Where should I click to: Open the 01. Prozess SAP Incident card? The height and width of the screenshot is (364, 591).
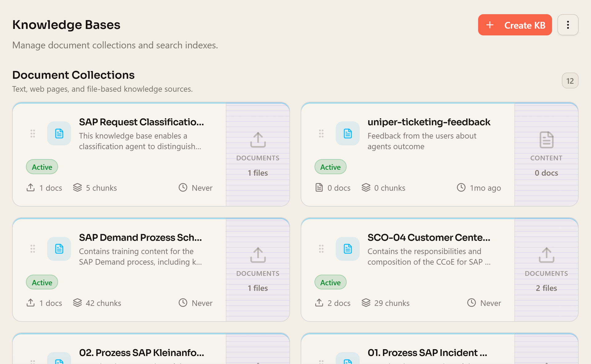click(x=440, y=349)
